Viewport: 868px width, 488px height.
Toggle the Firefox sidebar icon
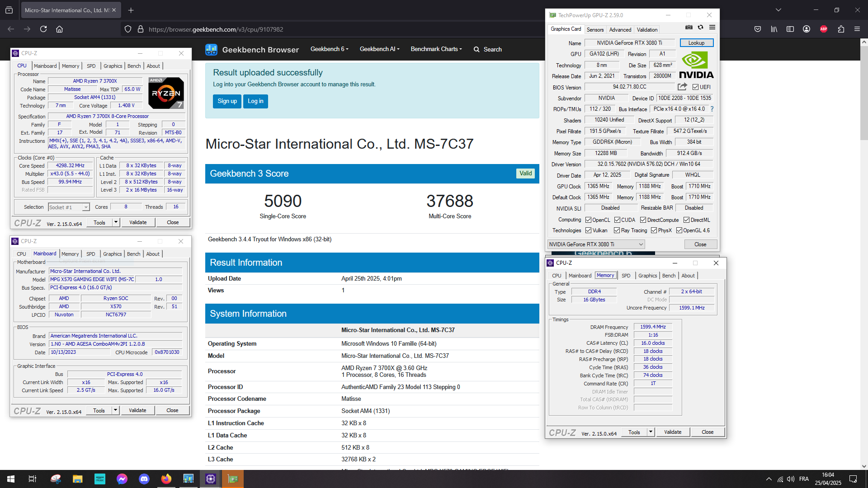click(790, 29)
